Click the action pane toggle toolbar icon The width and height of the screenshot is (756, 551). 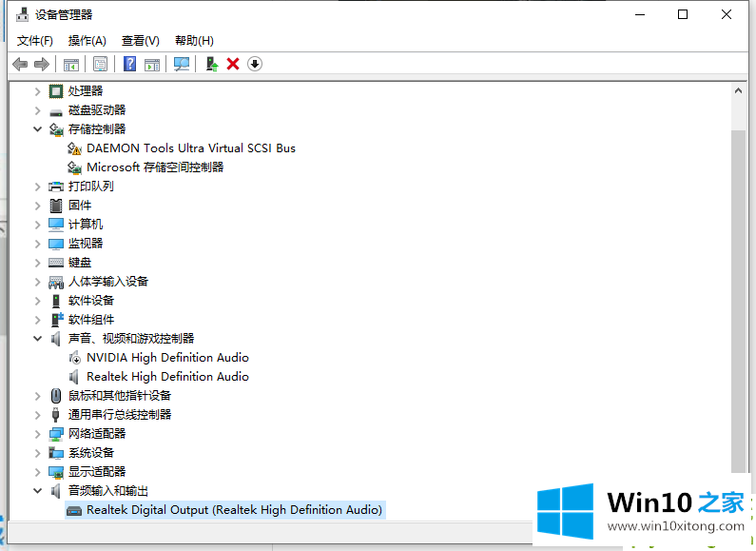pos(152,64)
